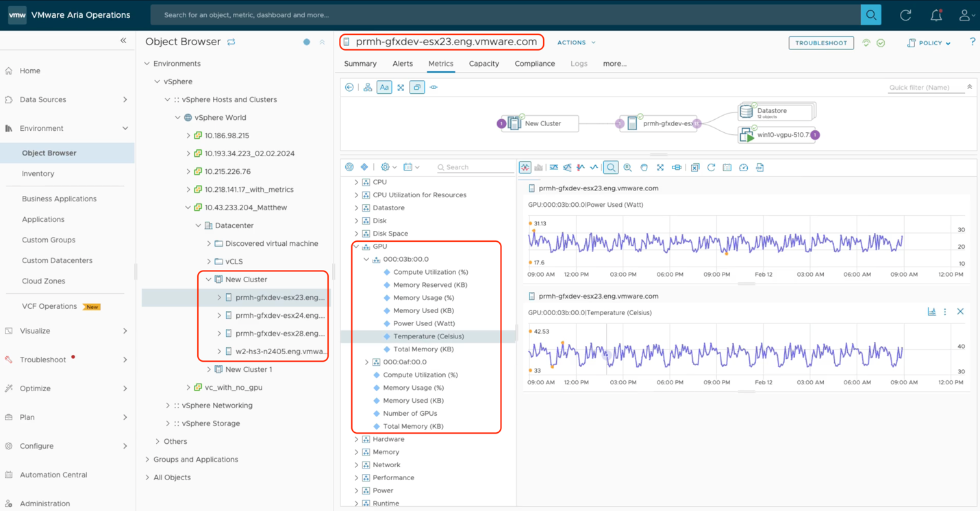The height and width of the screenshot is (511, 980).
Task: Fit relationship view to screen icon
Action: pyautogui.click(x=401, y=87)
